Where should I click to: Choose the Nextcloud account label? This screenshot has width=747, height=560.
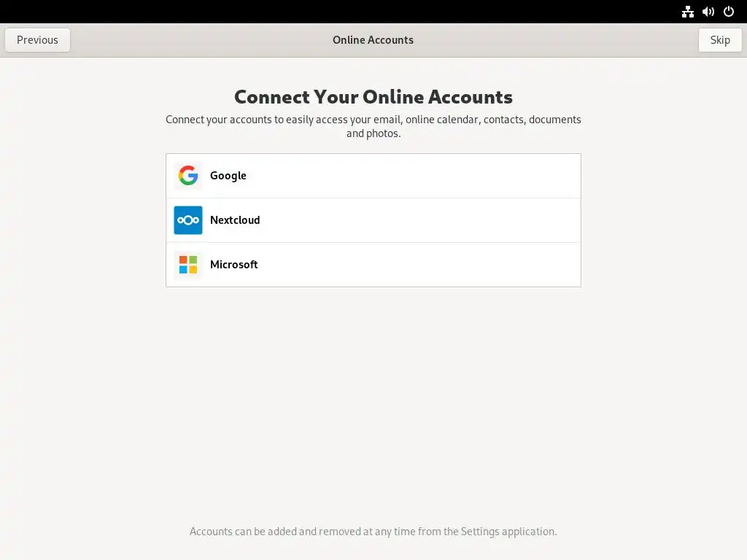pyautogui.click(x=235, y=220)
